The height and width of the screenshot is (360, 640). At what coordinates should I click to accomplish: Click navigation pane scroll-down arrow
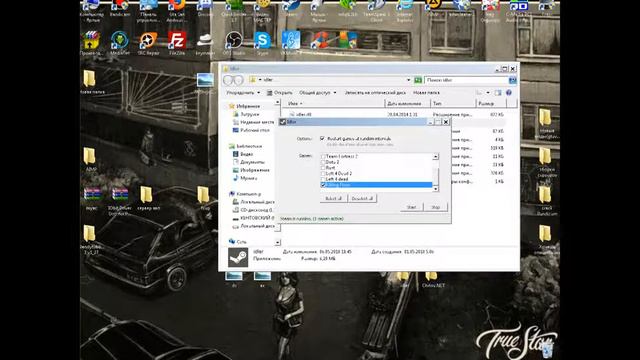click(x=278, y=242)
